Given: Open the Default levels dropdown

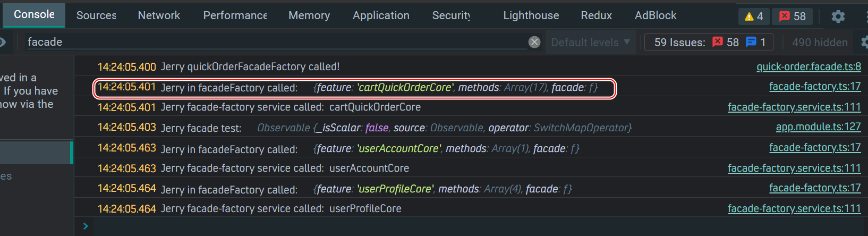Looking at the screenshot, I should point(590,42).
